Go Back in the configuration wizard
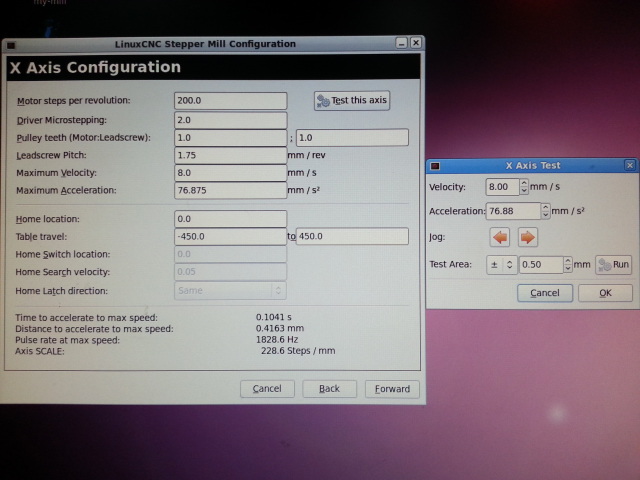Screen dimensions: 640x480 coord(329,389)
